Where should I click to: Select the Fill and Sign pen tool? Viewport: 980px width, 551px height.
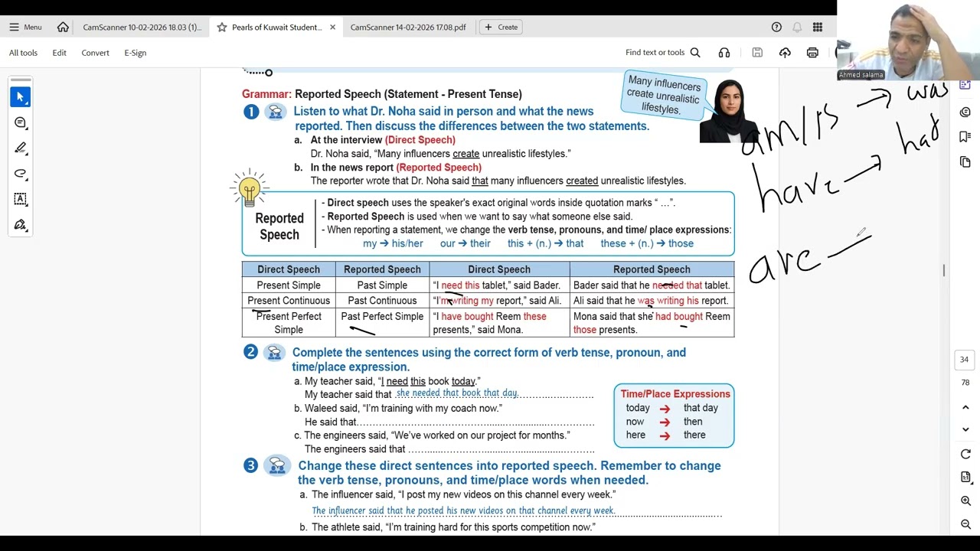(21, 225)
